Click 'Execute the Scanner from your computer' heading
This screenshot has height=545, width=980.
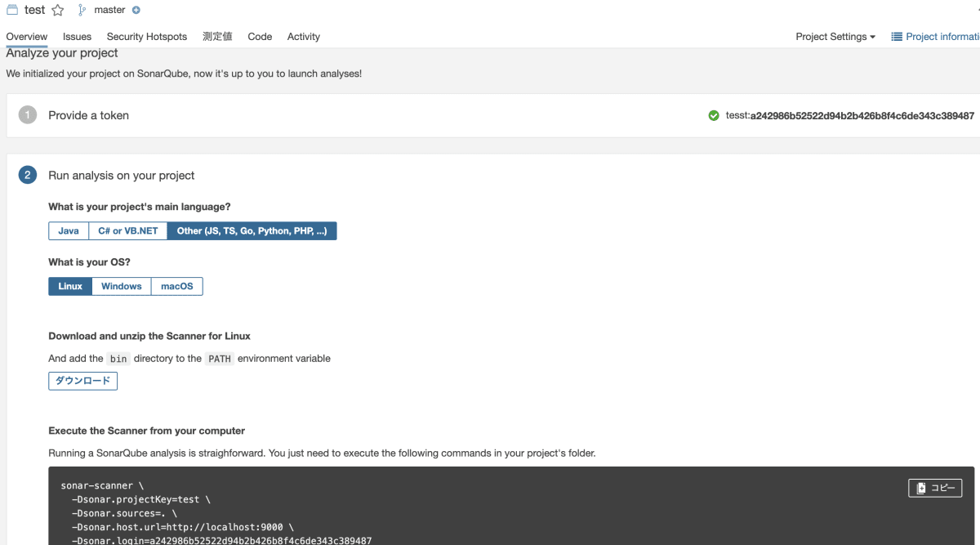point(147,431)
